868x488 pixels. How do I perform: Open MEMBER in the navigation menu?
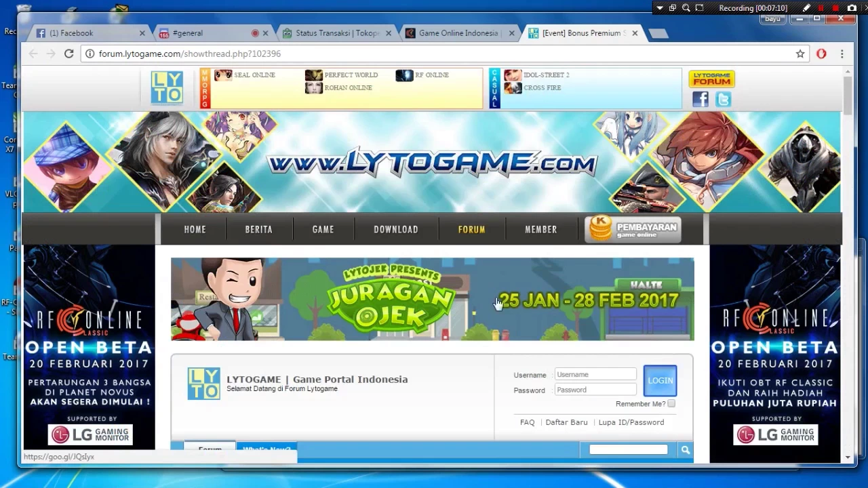(540, 229)
